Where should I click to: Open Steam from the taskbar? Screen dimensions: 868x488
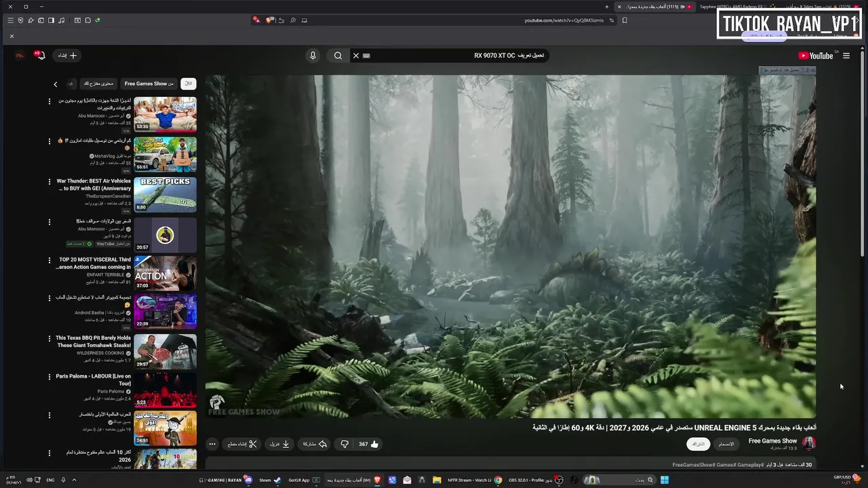pyautogui.click(x=269, y=480)
